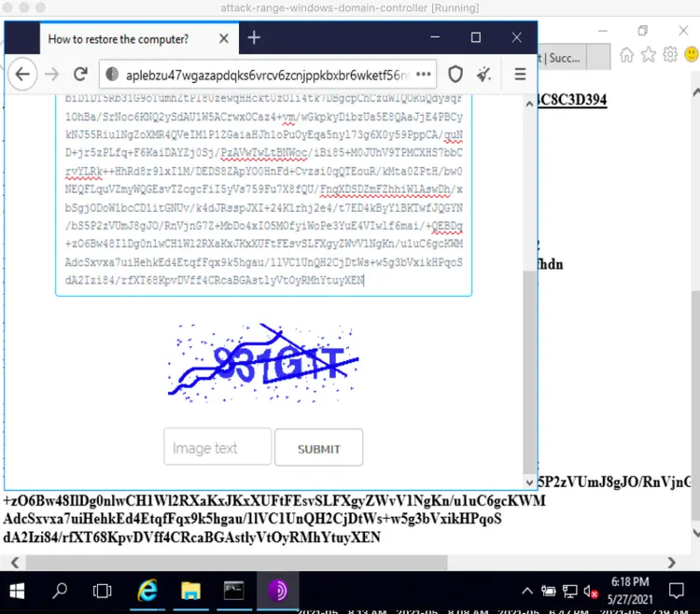
Task: Switch to Internet Explorer on taskbar
Action: click(x=147, y=591)
